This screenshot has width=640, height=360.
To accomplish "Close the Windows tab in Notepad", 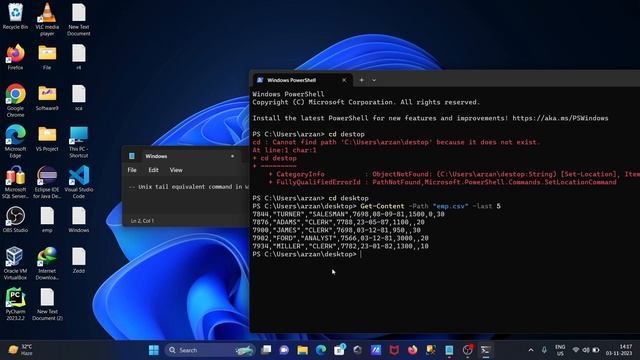I will tap(233, 156).
